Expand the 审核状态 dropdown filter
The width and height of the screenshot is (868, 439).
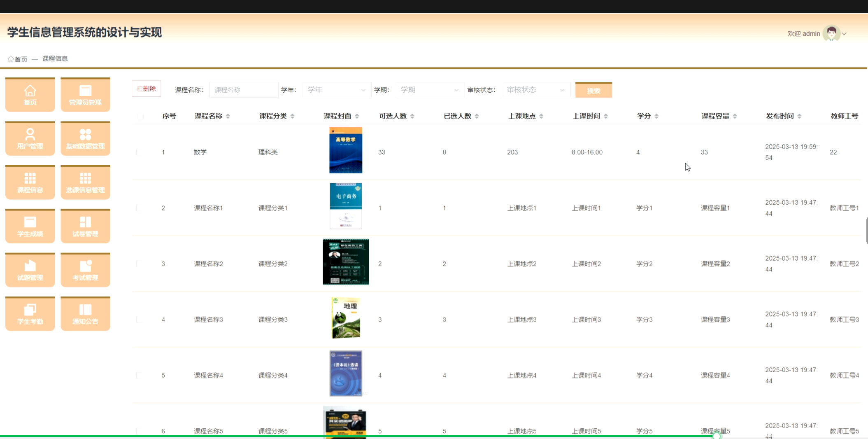[x=535, y=90]
